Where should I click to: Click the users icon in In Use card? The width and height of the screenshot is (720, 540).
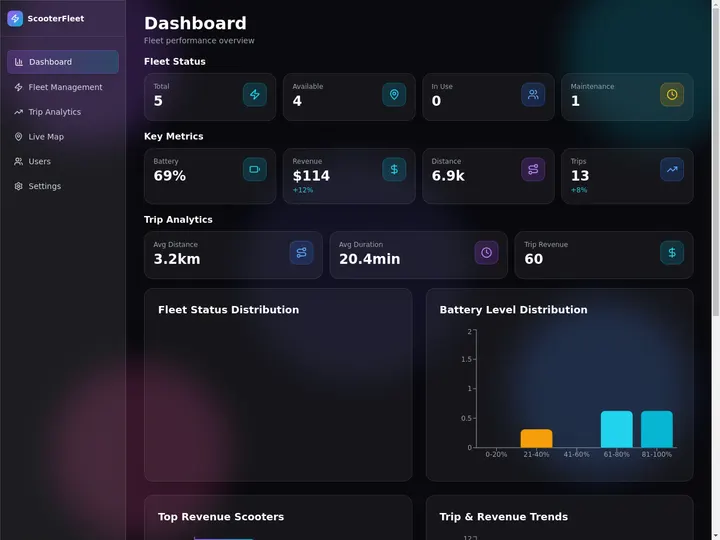pos(533,95)
